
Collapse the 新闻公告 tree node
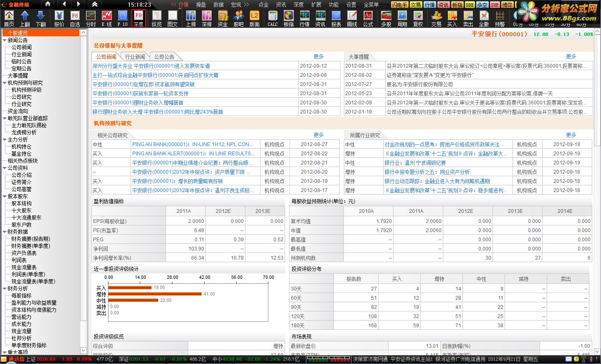[x=5, y=40]
